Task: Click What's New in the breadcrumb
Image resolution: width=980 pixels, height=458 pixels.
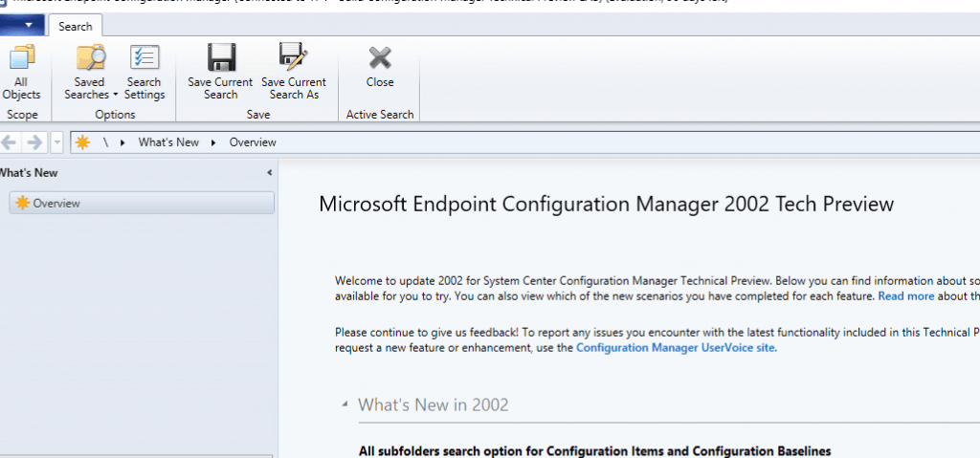Action: [x=168, y=142]
